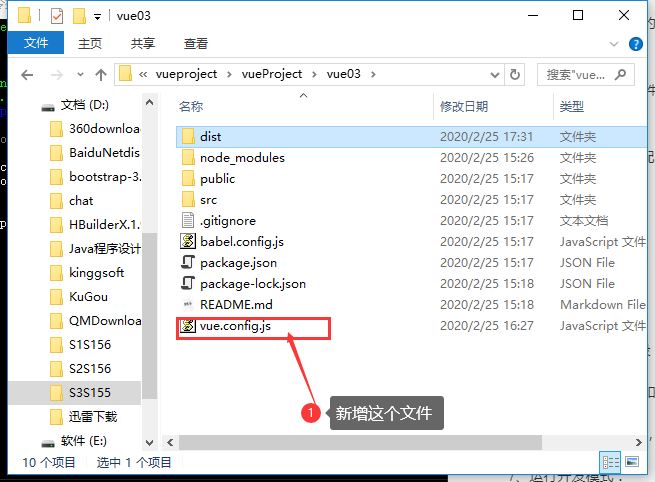The image size is (655, 482).
Task: Open the quick access toolbar customize dropdown
Action: tap(97, 17)
